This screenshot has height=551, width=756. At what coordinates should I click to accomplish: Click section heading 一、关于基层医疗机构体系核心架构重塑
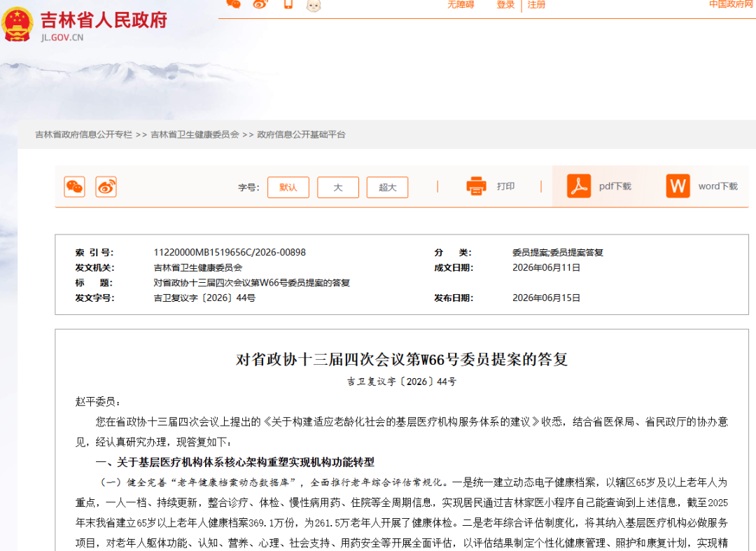(234, 462)
